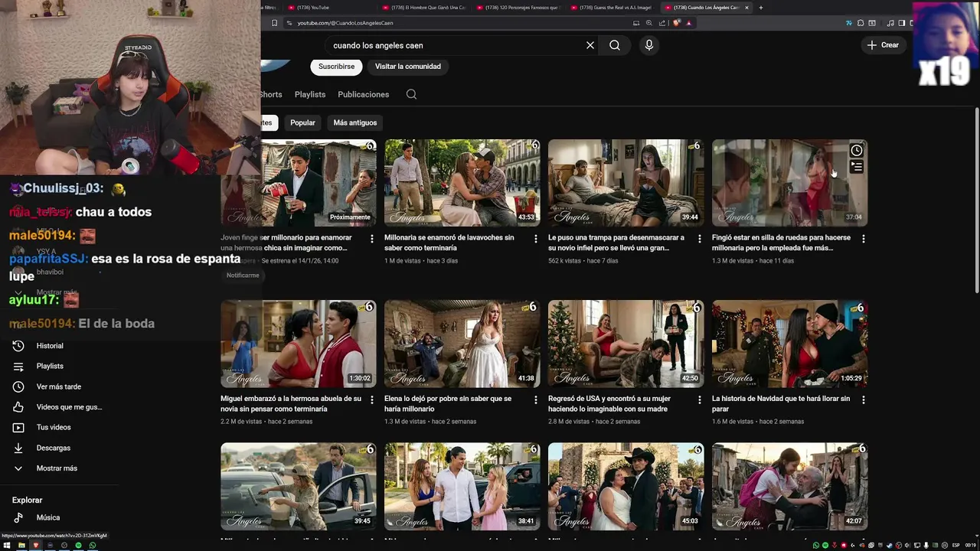Open the 43:53 lavavoches video thumbnail
Viewport: 980px width, 551px height.
coord(462,183)
